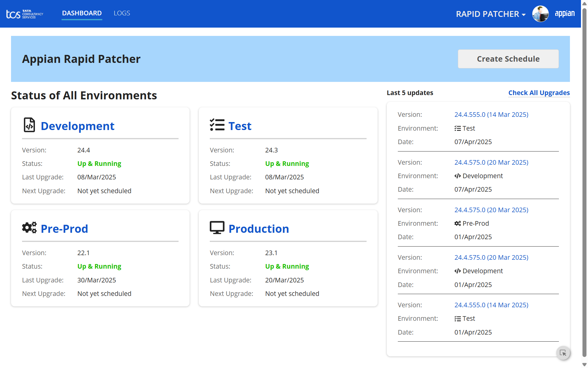Viewport: 588px width, 368px height.
Task: Click the Development code-file icon
Action: (x=29, y=125)
